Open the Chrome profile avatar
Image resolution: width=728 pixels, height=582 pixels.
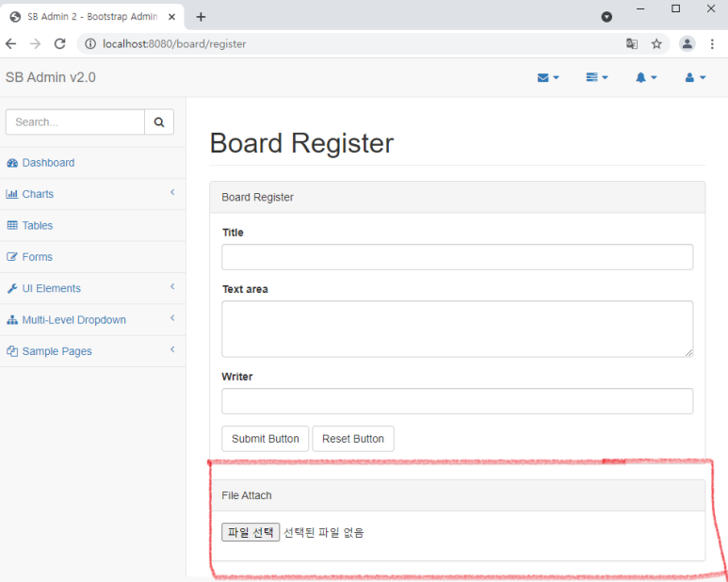(688, 43)
